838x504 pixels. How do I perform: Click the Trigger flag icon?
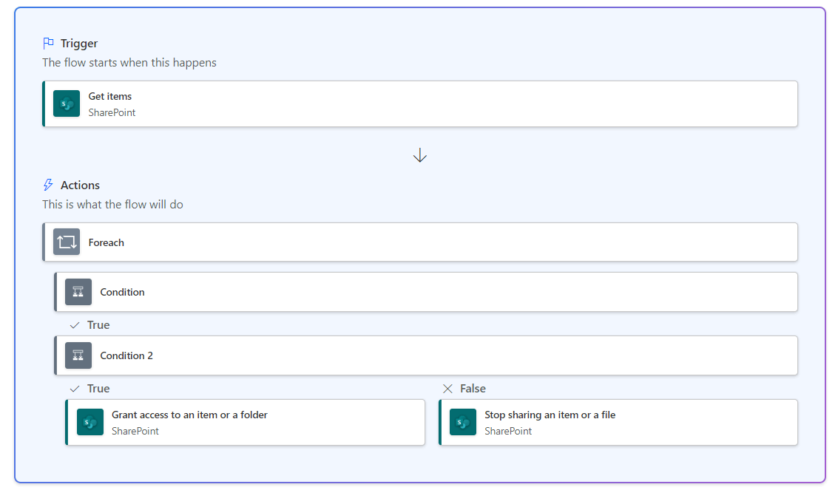(x=49, y=44)
